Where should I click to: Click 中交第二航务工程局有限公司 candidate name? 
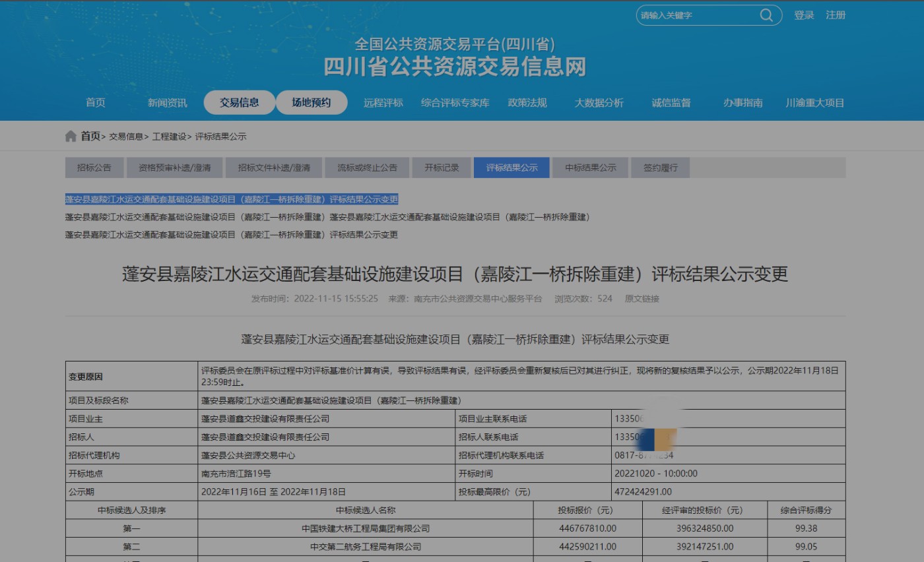coord(366,547)
